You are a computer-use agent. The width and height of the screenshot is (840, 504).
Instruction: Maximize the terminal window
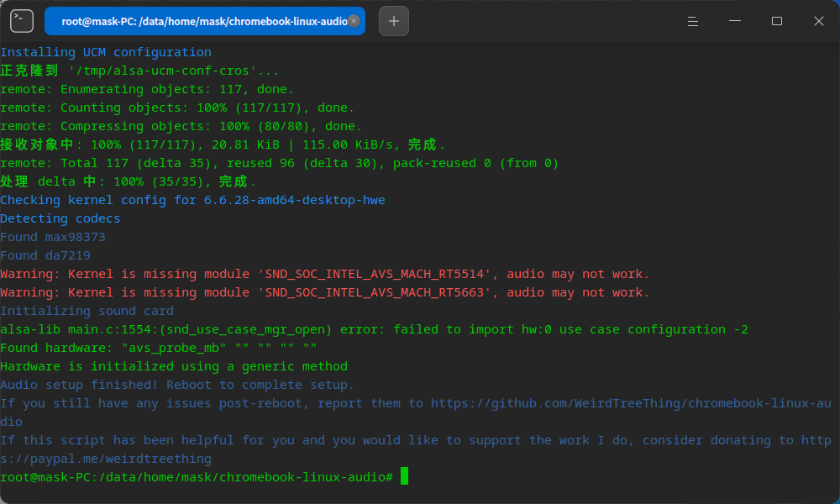777,21
